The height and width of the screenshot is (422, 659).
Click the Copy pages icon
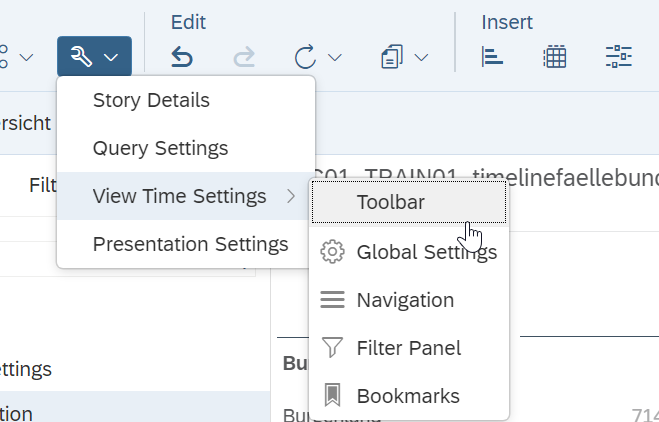pos(392,57)
